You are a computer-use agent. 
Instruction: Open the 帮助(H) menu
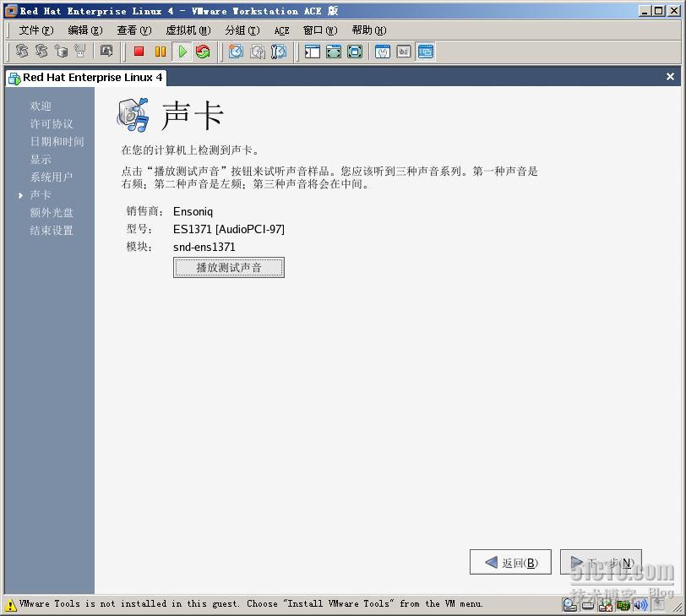(369, 30)
